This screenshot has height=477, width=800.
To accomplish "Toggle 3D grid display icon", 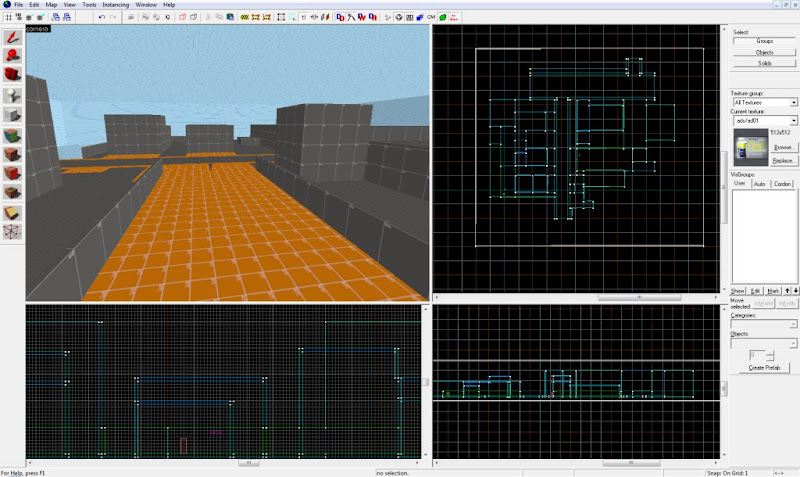I will (19, 17).
